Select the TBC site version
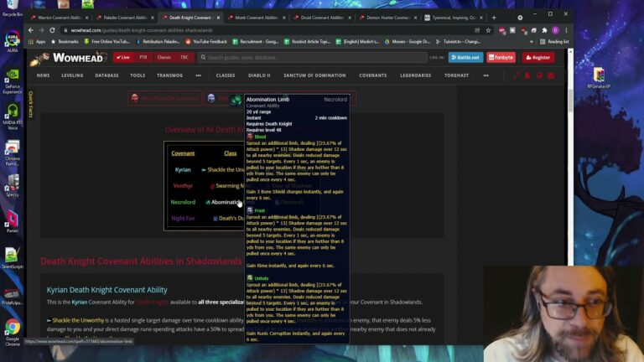Image resolution: width=644 pixels, height=362 pixels. 184,58
